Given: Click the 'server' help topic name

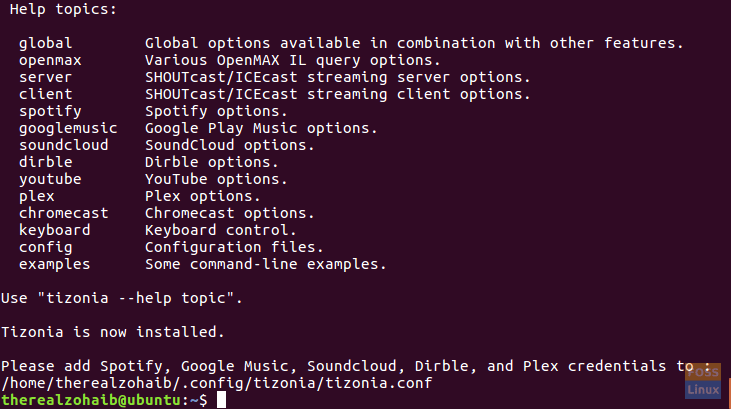Looking at the screenshot, I should tap(46, 77).
